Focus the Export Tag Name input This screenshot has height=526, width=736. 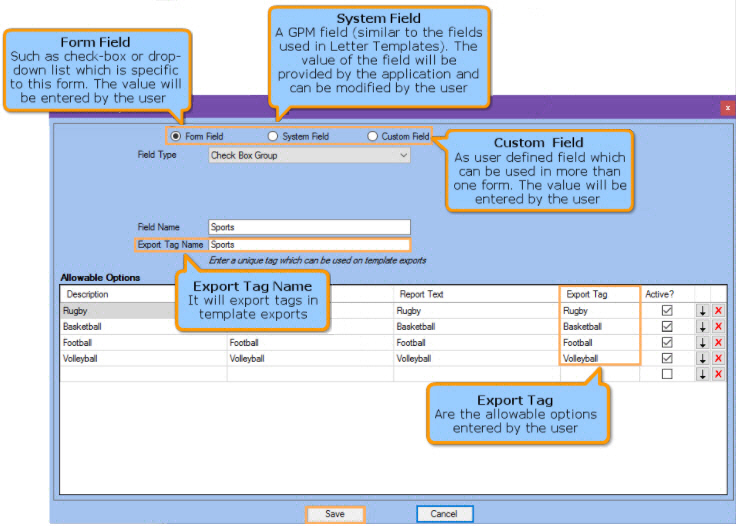[309, 244]
